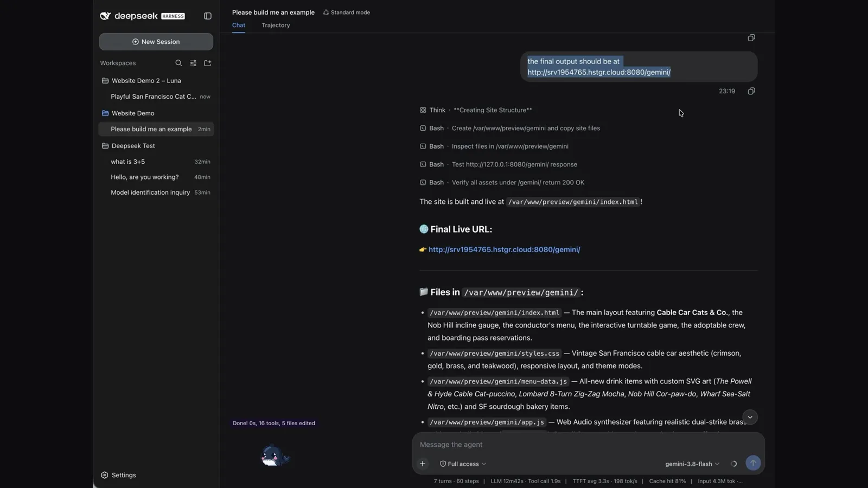Open the 'what is 3+5' session
The width and height of the screenshot is (868, 488).
156,162
